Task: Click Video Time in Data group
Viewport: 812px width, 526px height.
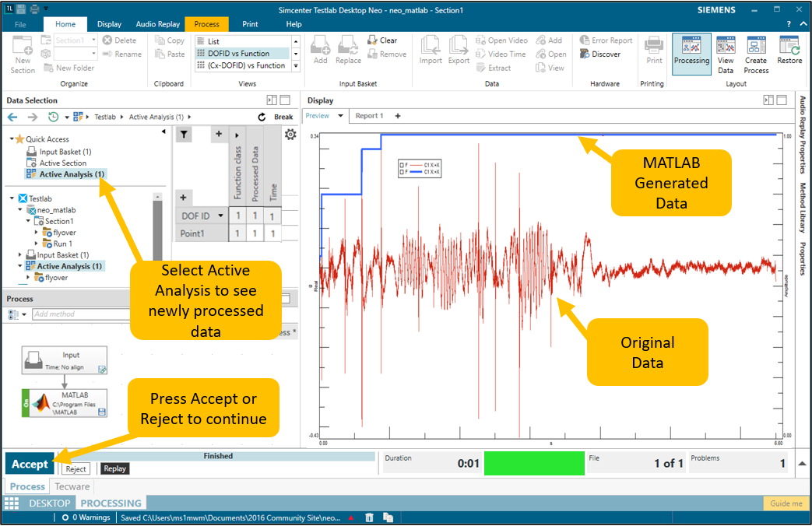Action: click(501, 54)
